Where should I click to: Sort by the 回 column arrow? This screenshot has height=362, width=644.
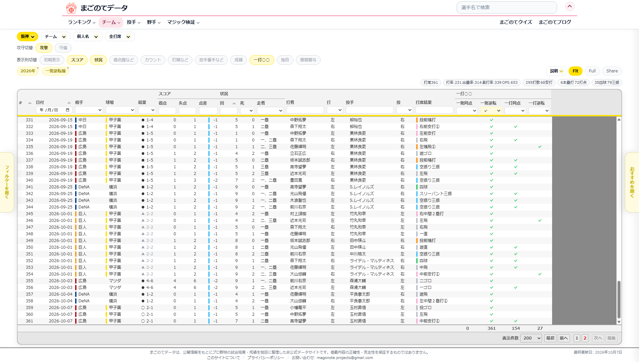click(234, 103)
